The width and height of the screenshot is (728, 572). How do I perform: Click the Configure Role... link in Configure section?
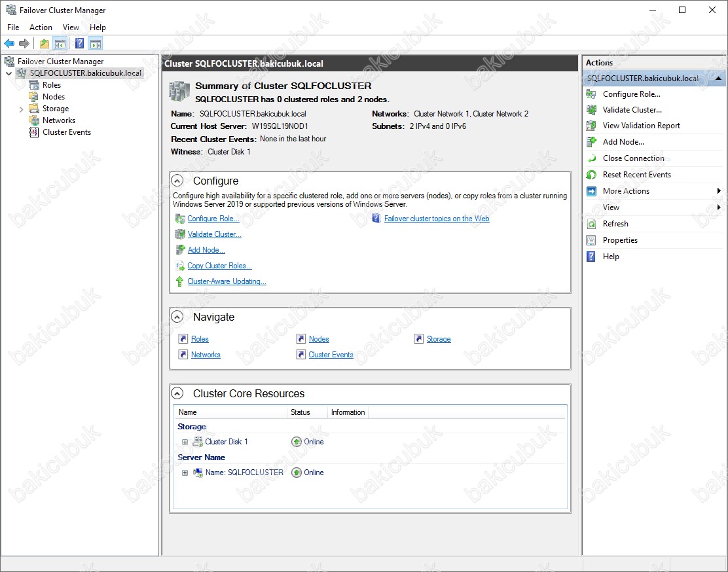[213, 219]
